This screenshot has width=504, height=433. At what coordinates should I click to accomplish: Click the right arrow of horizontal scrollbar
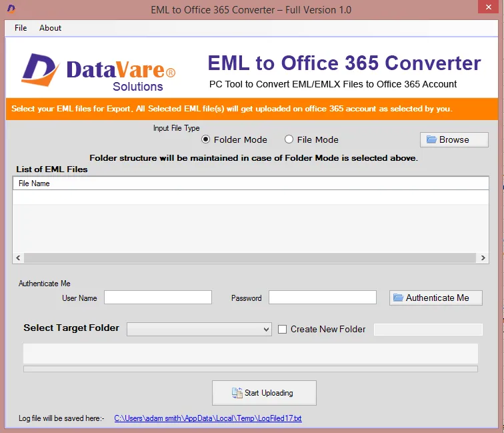(483, 258)
